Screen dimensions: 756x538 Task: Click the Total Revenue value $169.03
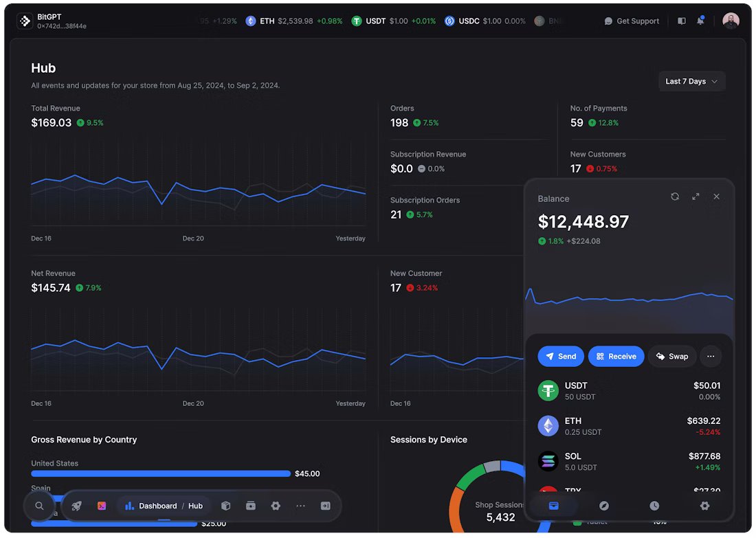(51, 123)
